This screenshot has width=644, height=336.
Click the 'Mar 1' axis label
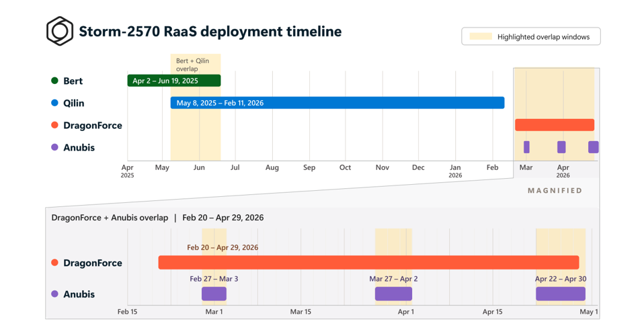[214, 312]
